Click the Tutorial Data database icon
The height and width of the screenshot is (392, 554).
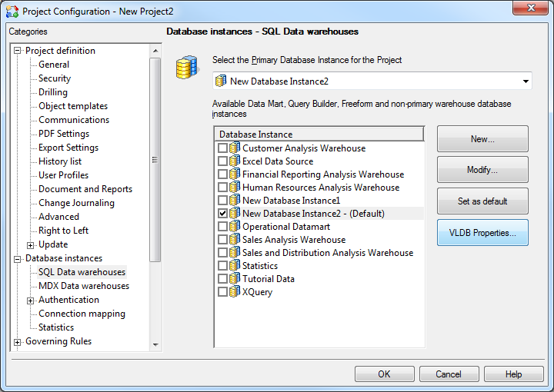tap(235, 279)
